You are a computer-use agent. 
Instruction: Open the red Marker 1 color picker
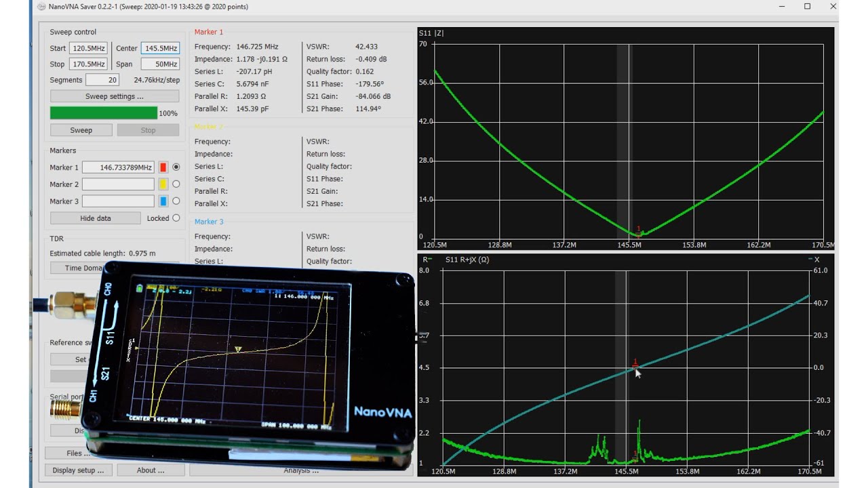(x=163, y=167)
